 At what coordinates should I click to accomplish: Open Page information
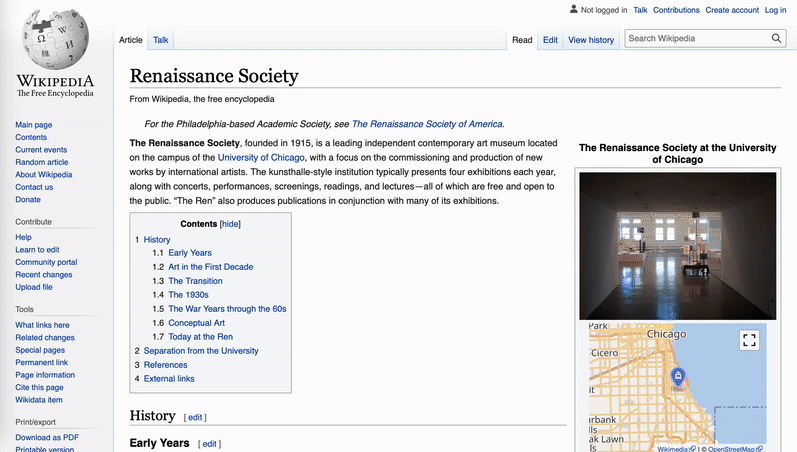click(x=45, y=375)
